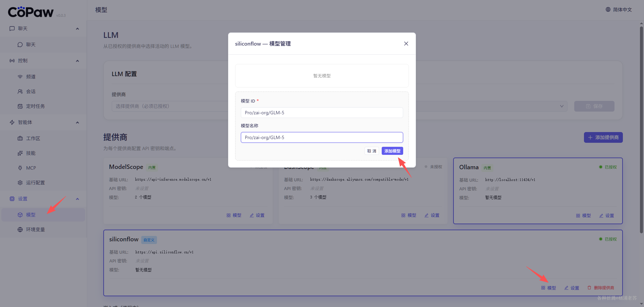
Task: Click the ModelScope card 模型 grid icon
Action: 228,216
